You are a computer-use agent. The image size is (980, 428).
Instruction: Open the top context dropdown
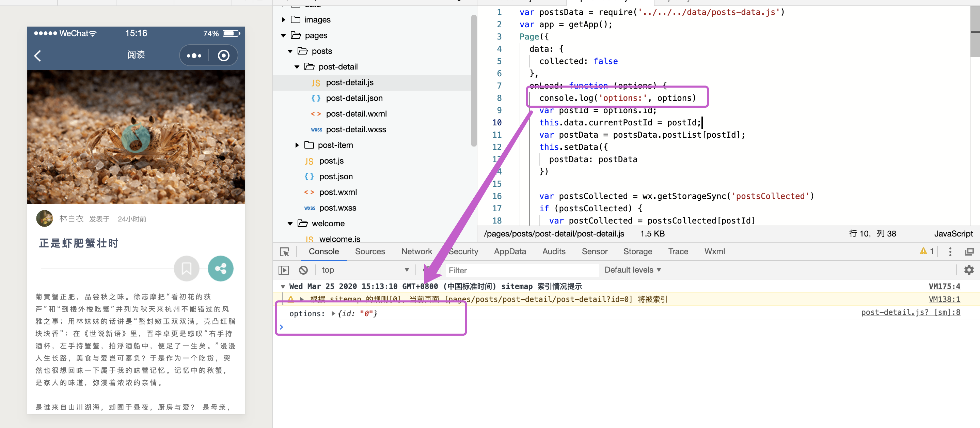pos(365,270)
